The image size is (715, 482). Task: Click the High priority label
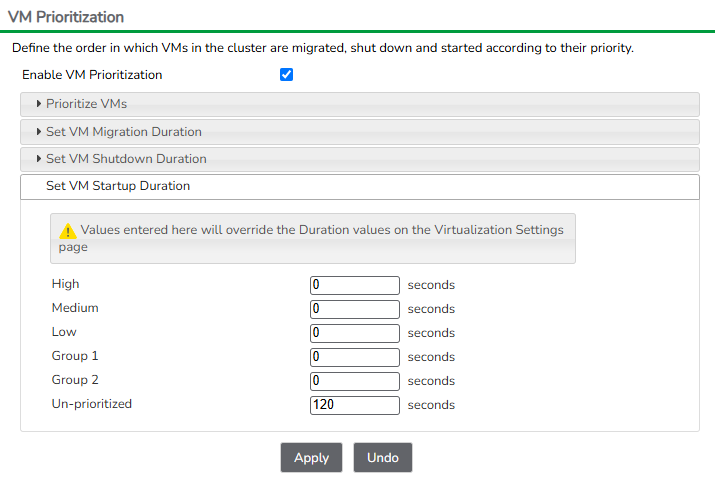point(66,284)
